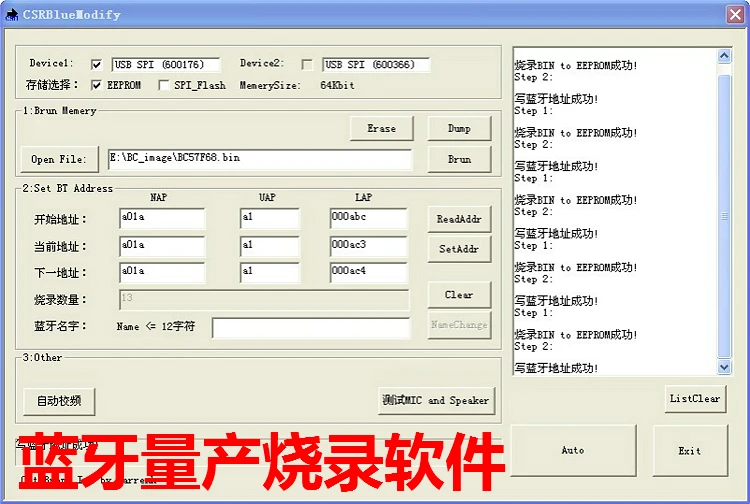This screenshot has width=750, height=504.
Task: Click the Auto button
Action: [x=573, y=450]
